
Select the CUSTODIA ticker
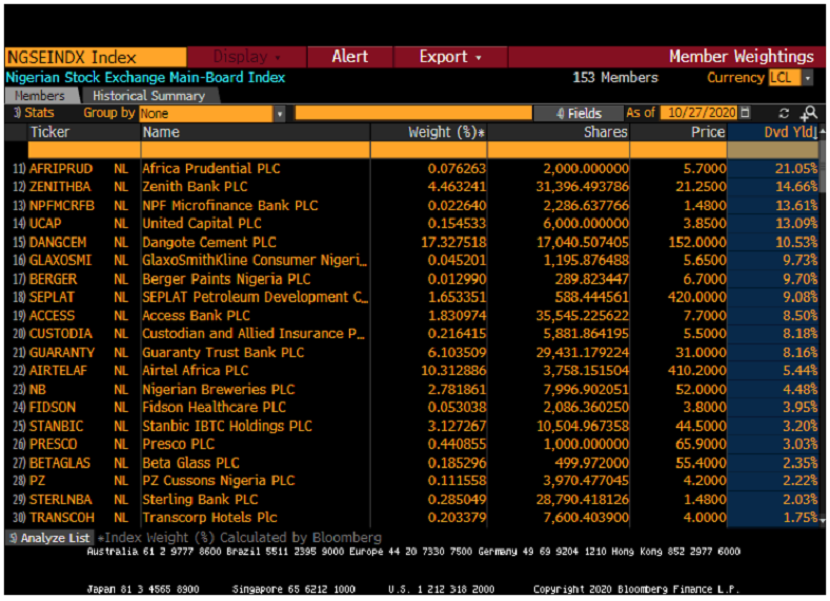(61, 334)
